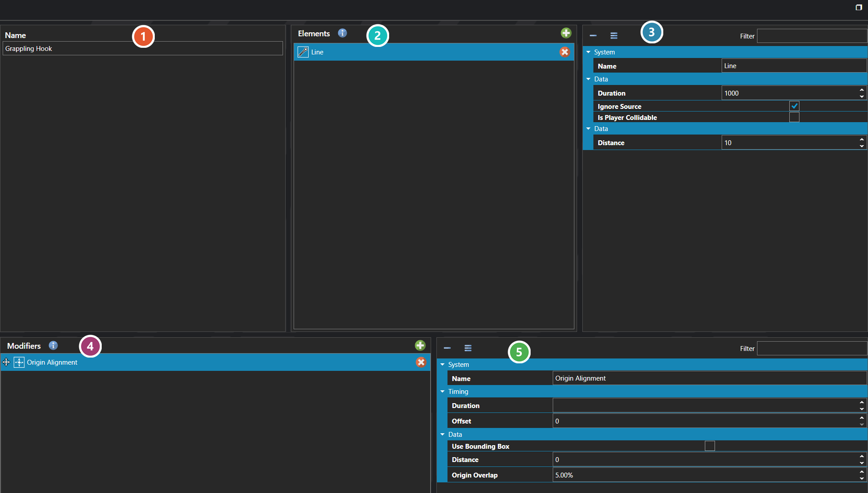868x493 pixels.
Task: Edit the modifier Name field Origin Alignment
Action: coord(710,378)
